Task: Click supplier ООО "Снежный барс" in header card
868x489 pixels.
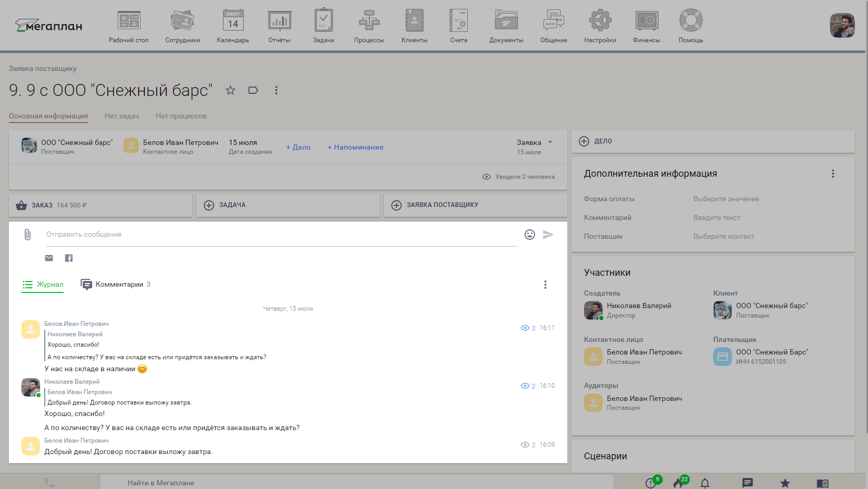Action: pos(77,142)
